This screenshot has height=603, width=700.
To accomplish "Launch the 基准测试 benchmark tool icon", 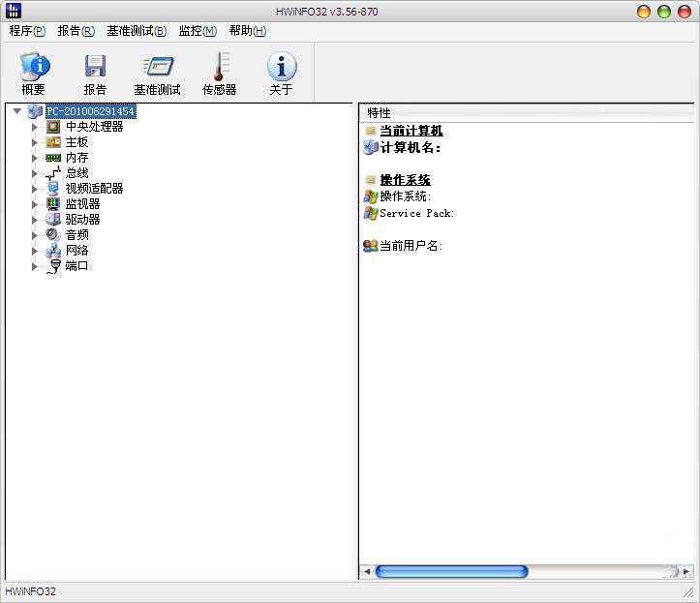I will coord(157,67).
